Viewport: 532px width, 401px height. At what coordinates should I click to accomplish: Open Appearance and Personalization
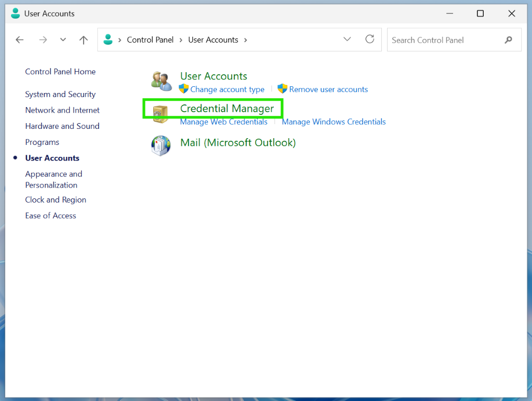(x=54, y=180)
